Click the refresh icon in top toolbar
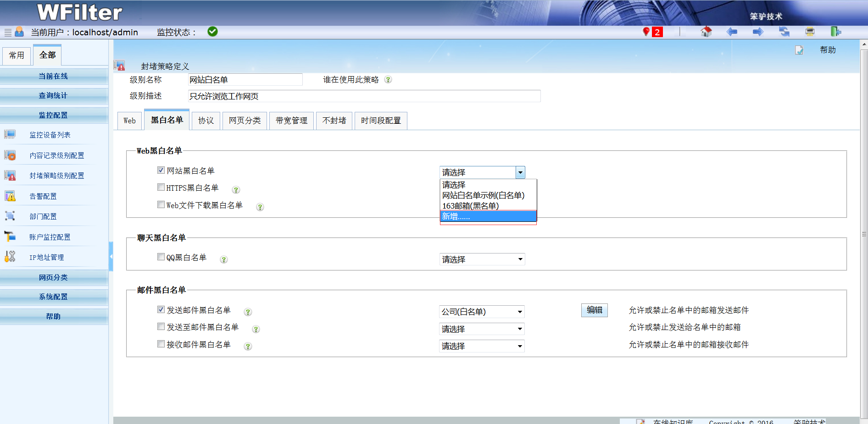This screenshot has height=424, width=868. [x=784, y=32]
